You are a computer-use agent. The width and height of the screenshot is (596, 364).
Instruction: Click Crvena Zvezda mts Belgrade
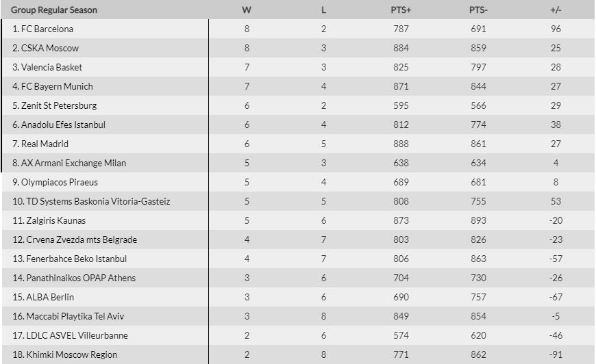82,240
